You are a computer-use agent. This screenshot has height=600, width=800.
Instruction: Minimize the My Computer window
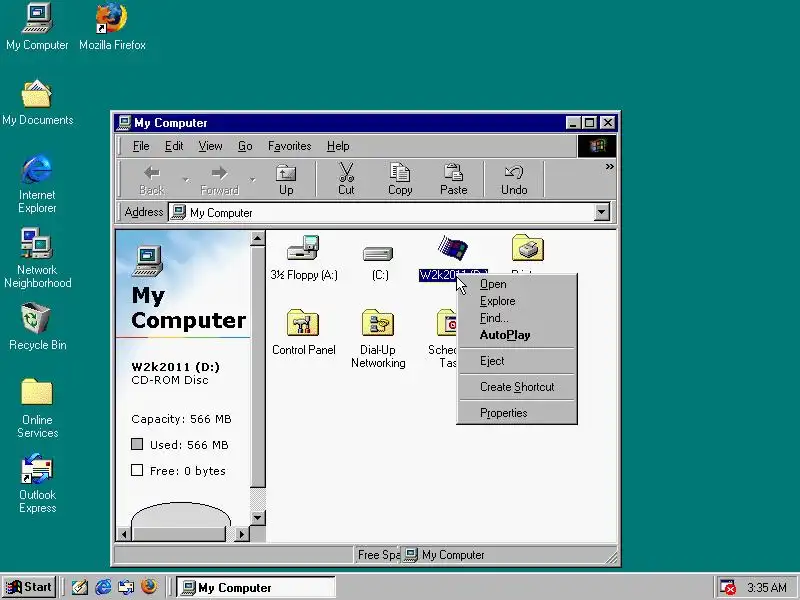[573, 123]
